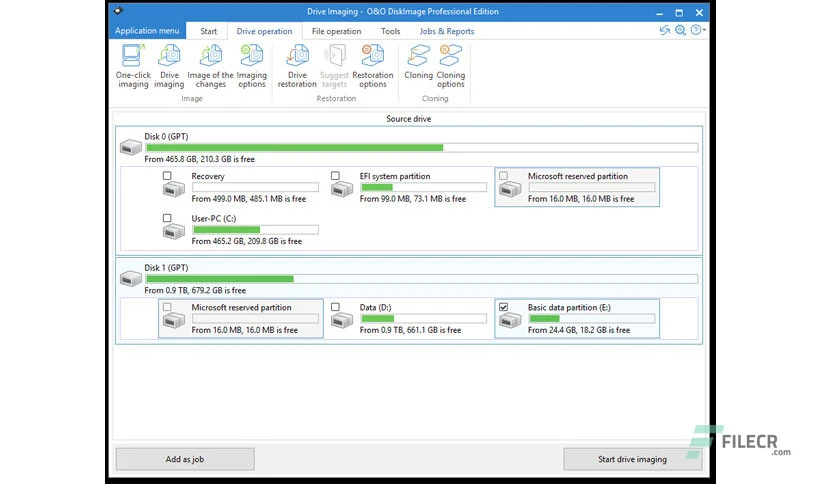Click 'From 99.0 MB, 73.1 MB is free' text
The height and width of the screenshot is (484, 836).
[x=413, y=199]
